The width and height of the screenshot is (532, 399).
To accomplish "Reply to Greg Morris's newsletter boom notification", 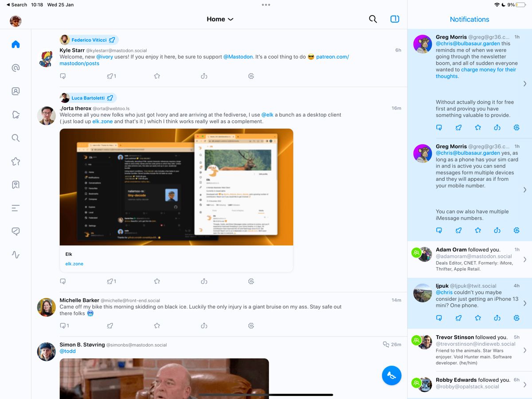I will click(x=439, y=128).
